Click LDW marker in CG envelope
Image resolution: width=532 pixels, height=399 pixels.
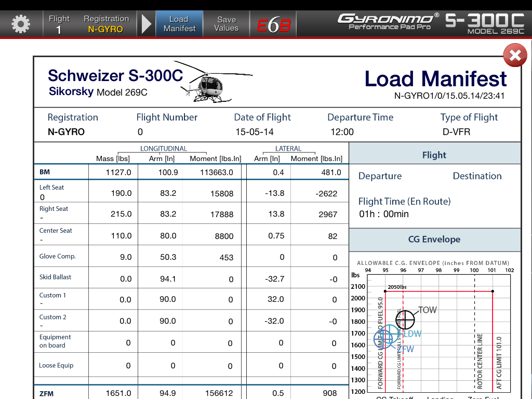(x=389, y=334)
